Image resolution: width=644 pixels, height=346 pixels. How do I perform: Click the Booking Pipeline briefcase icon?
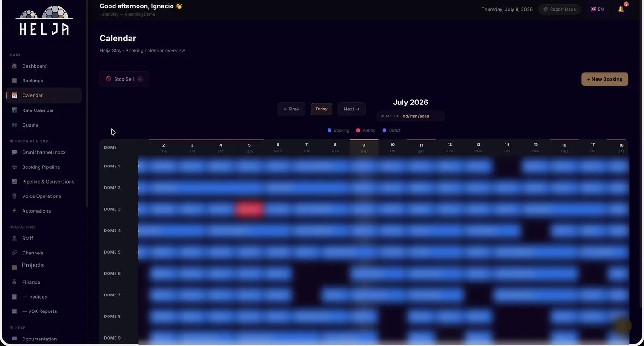[14, 167]
